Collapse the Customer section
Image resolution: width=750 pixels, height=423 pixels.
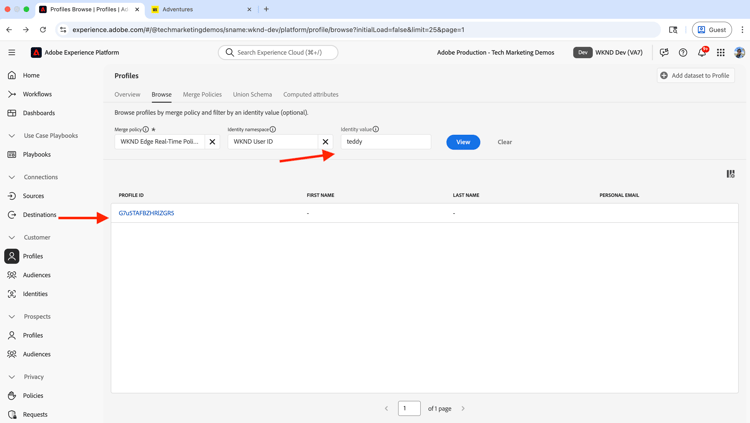(x=11, y=237)
